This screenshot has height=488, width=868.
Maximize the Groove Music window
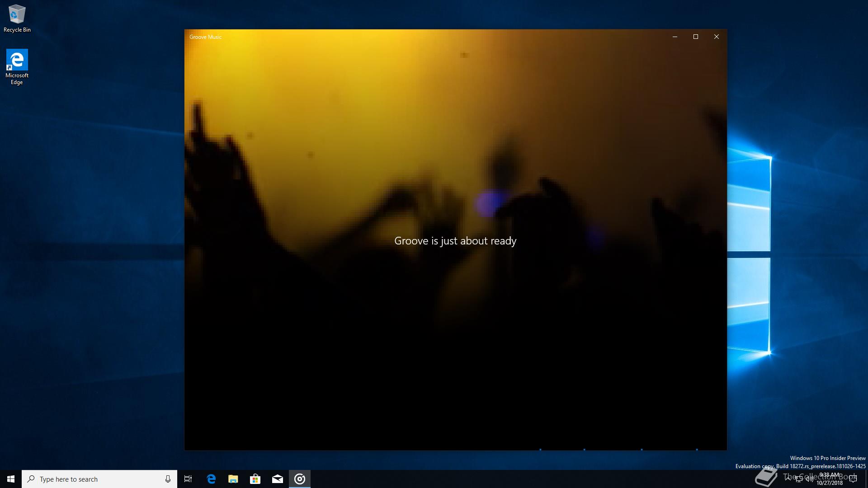click(696, 37)
